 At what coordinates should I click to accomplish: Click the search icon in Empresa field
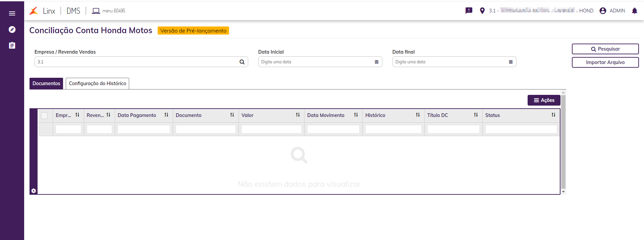click(x=242, y=62)
